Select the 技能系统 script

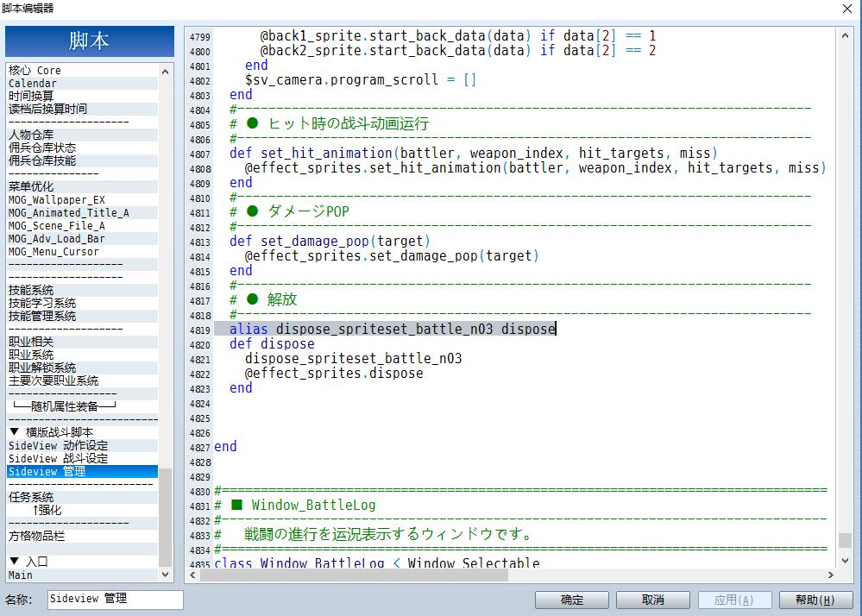(83, 290)
